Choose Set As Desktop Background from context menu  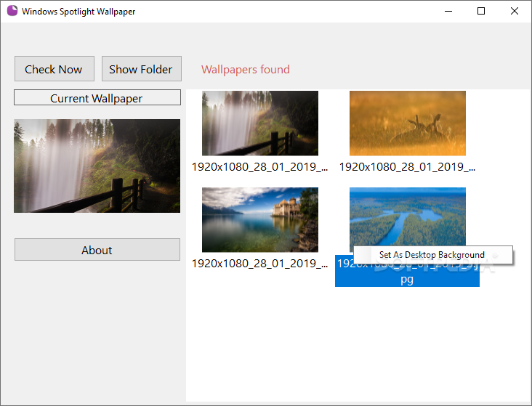pos(433,255)
